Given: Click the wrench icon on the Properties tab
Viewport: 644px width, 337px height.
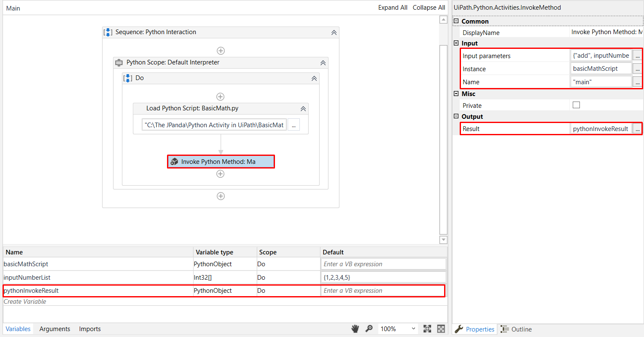Looking at the screenshot, I should click(459, 329).
